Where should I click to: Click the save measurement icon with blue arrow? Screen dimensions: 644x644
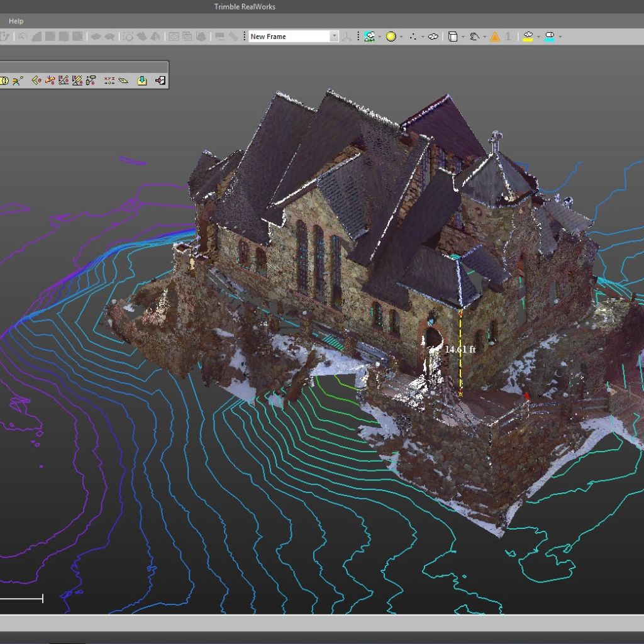tap(142, 80)
